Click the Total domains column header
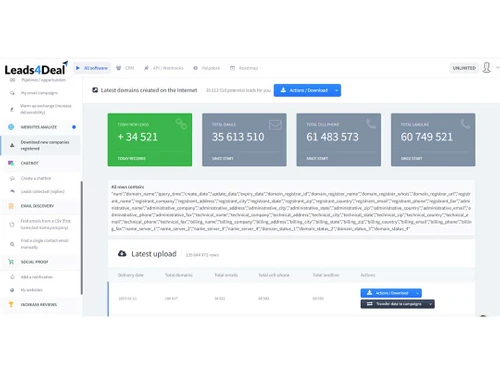 pyautogui.click(x=179, y=275)
